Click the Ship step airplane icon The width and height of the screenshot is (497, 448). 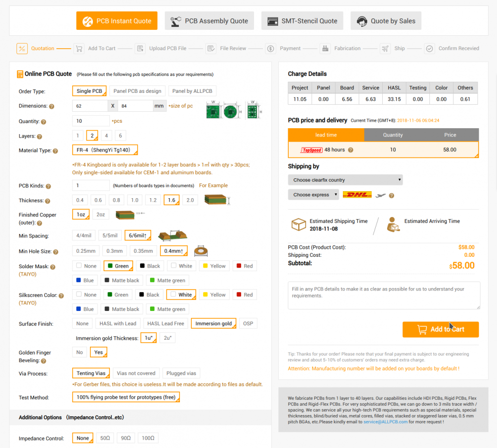(385, 49)
